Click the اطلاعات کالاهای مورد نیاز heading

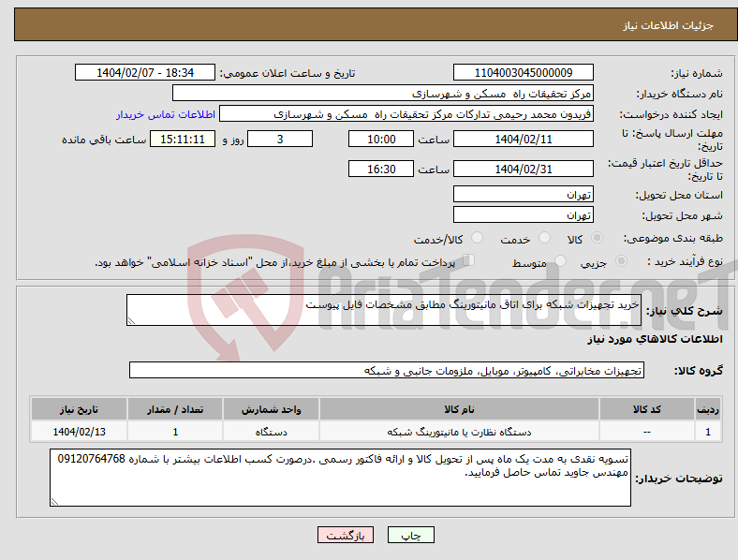tap(655, 339)
